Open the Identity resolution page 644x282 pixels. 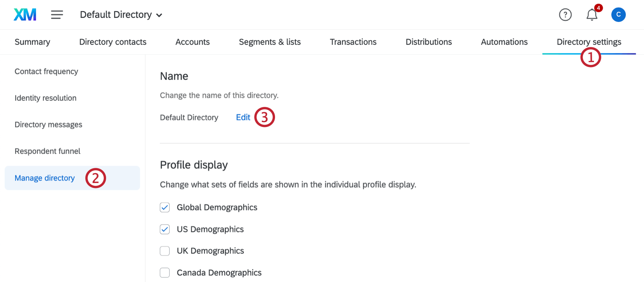[x=45, y=98]
